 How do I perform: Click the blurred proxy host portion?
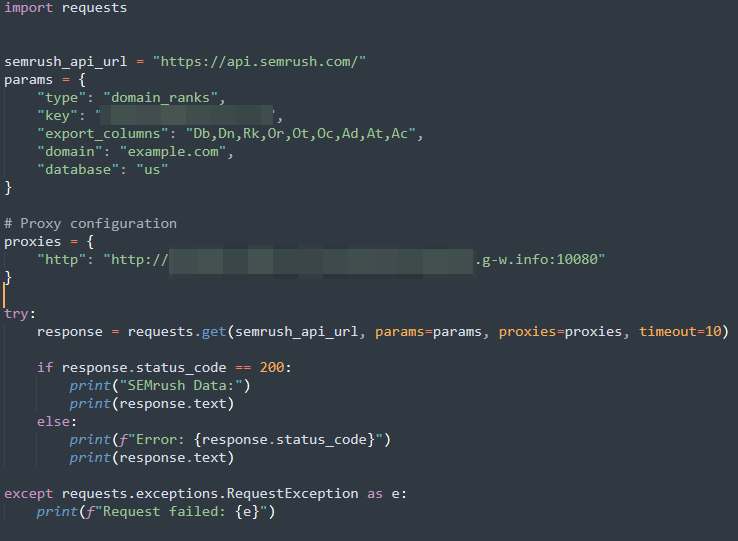tap(321, 262)
